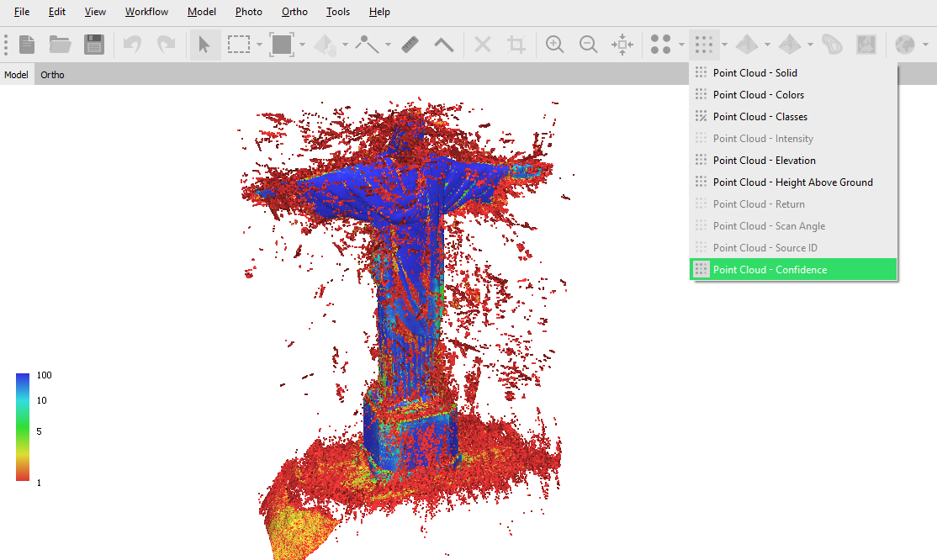Click the New document icon

(x=27, y=45)
